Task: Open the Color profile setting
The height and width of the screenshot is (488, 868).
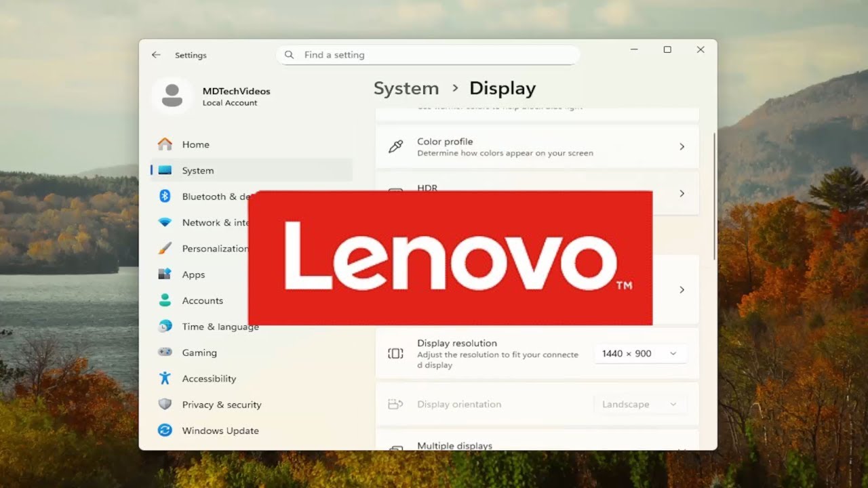Action: [537, 146]
